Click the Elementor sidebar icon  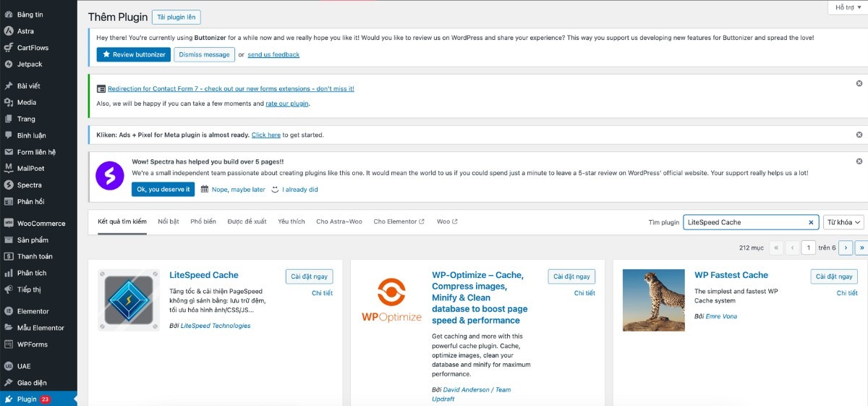pyautogui.click(x=9, y=311)
